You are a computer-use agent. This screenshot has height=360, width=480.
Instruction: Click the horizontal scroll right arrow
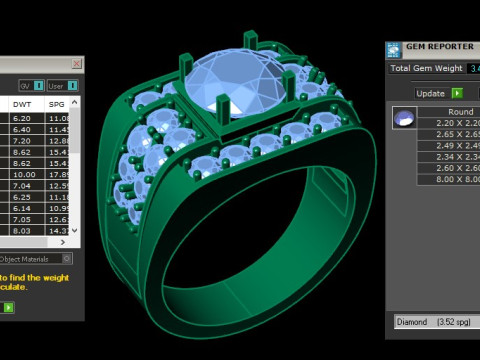[x=63, y=242]
